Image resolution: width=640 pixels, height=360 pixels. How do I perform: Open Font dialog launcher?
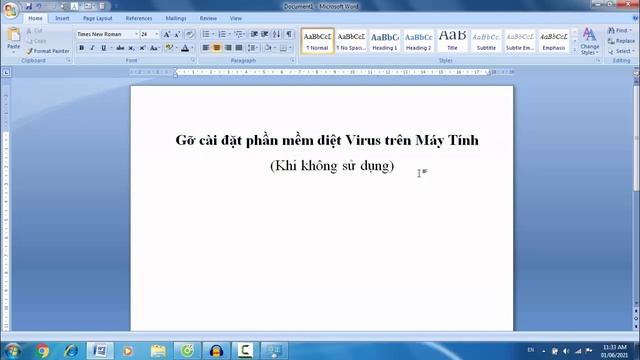coord(193,60)
